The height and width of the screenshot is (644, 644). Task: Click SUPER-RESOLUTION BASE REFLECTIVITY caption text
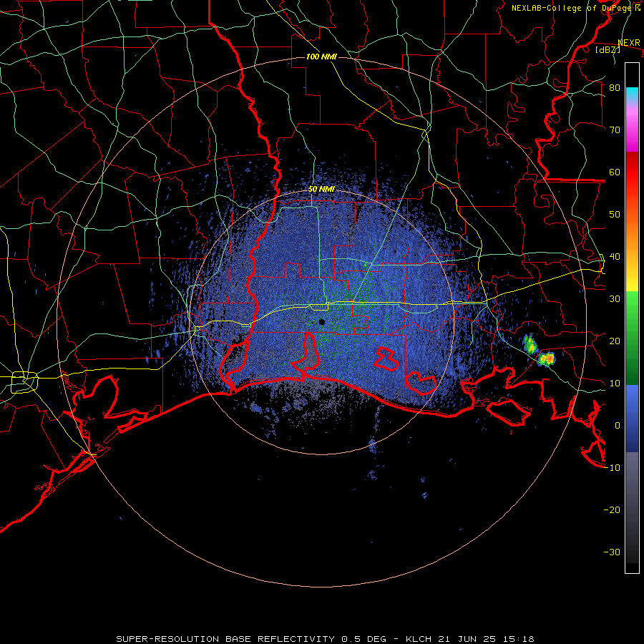tap(225, 639)
